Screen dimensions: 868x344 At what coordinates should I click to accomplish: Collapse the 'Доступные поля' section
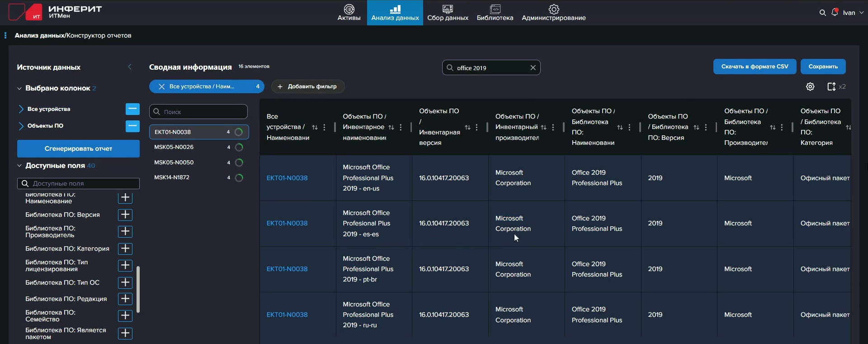pos(19,166)
